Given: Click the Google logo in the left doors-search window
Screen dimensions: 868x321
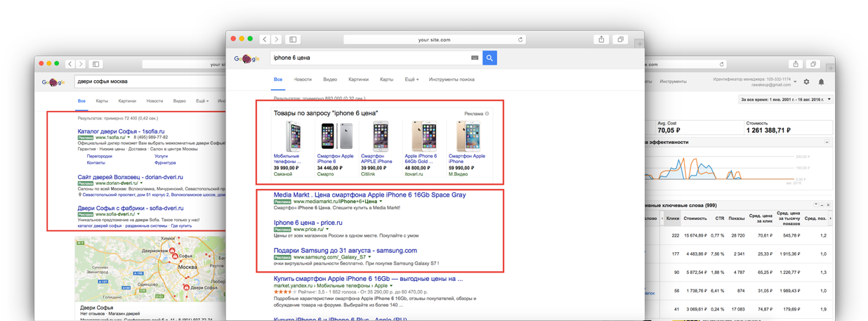Looking at the screenshot, I should [x=53, y=82].
